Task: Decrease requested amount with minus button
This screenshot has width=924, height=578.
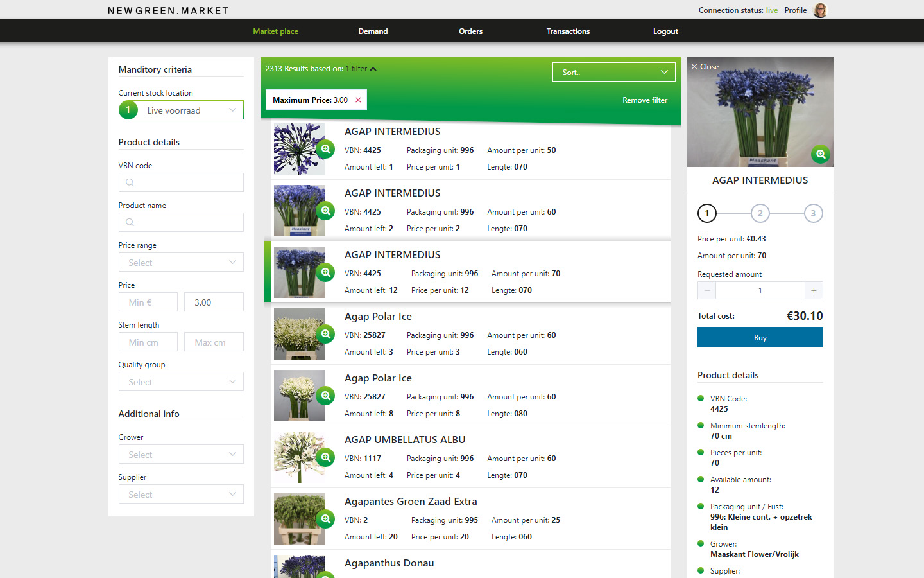Action: (707, 290)
